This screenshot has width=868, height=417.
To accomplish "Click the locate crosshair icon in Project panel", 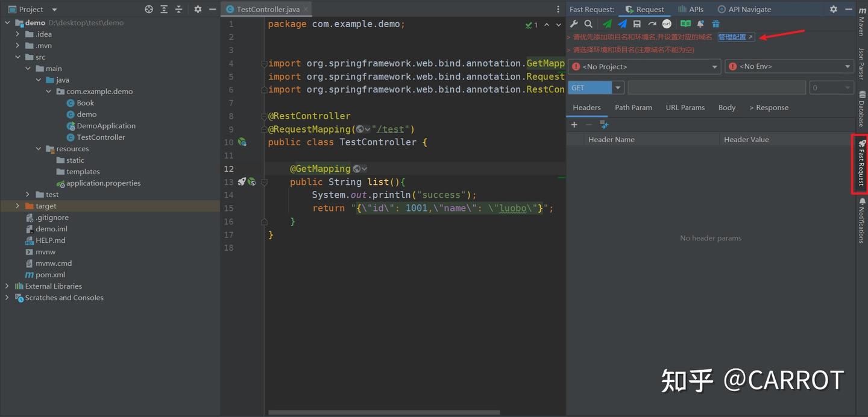I will 149,9.
